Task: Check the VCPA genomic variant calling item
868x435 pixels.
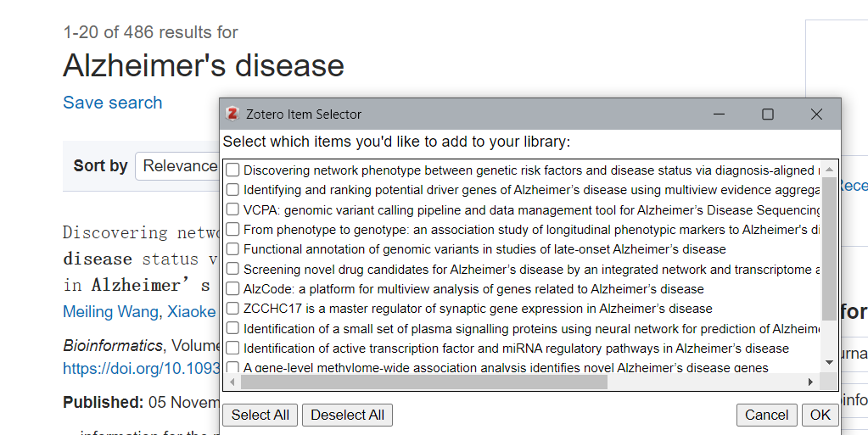Action: (233, 209)
